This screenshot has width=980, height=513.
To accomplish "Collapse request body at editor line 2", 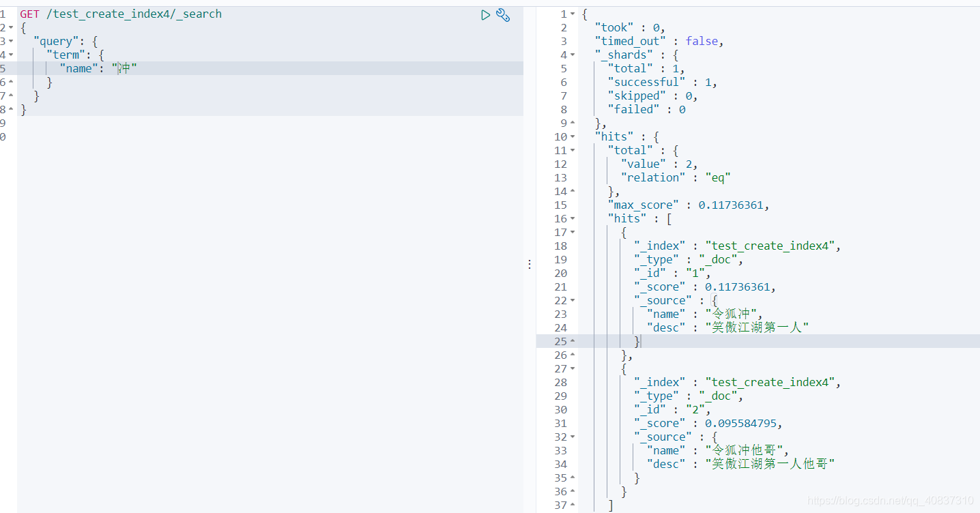I will [11, 27].
